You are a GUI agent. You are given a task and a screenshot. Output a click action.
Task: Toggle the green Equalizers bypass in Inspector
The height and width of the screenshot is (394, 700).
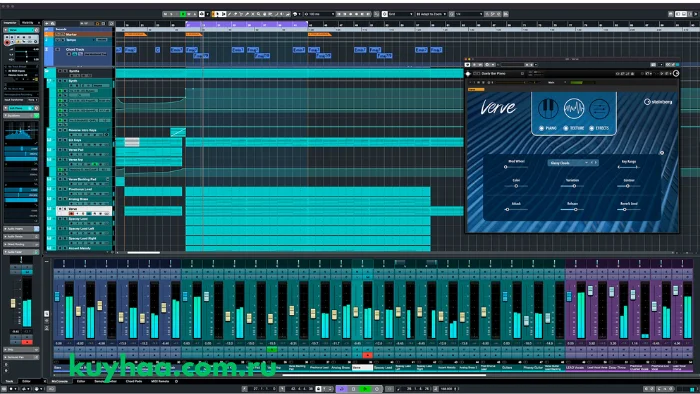click(x=37, y=116)
